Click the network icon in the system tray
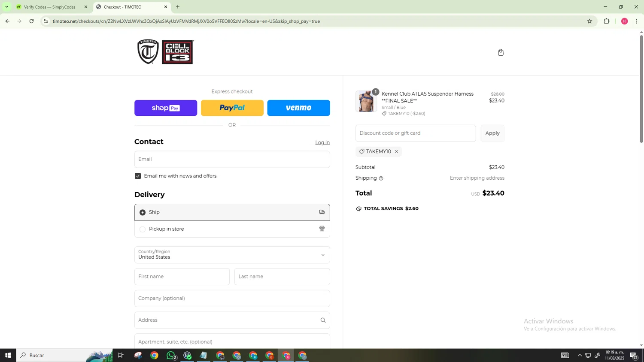The height and width of the screenshot is (362, 644). [588, 355]
